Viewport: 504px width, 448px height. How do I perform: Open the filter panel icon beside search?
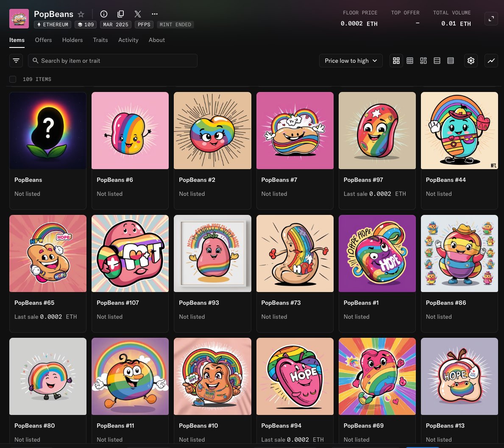(x=16, y=61)
